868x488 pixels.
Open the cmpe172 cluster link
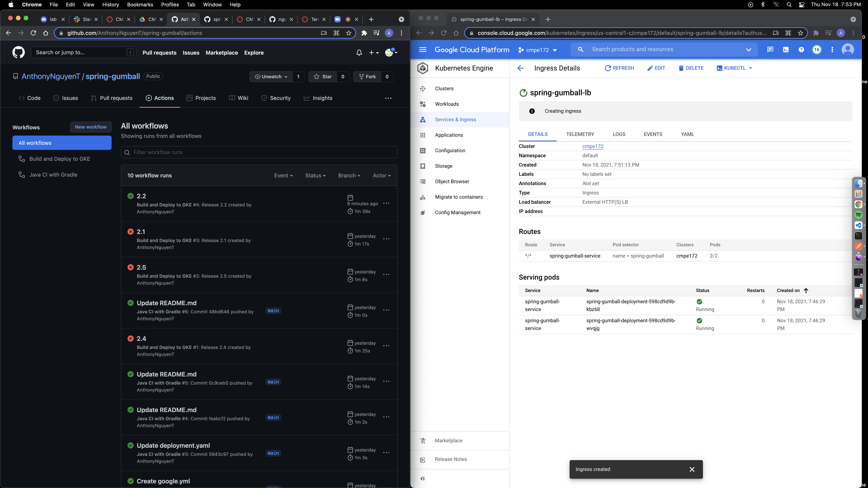pyautogui.click(x=592, y=146)
